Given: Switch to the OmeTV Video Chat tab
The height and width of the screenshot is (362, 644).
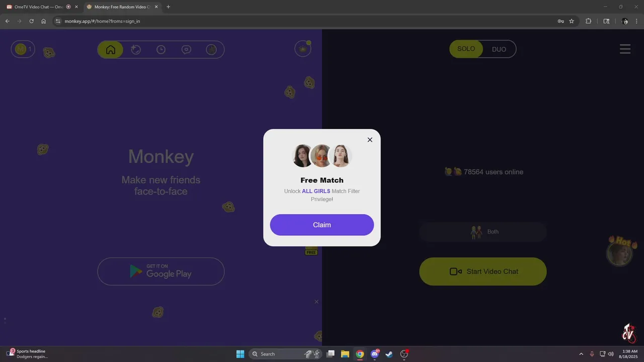Looking at the screenshot, I should click(38, 7).
